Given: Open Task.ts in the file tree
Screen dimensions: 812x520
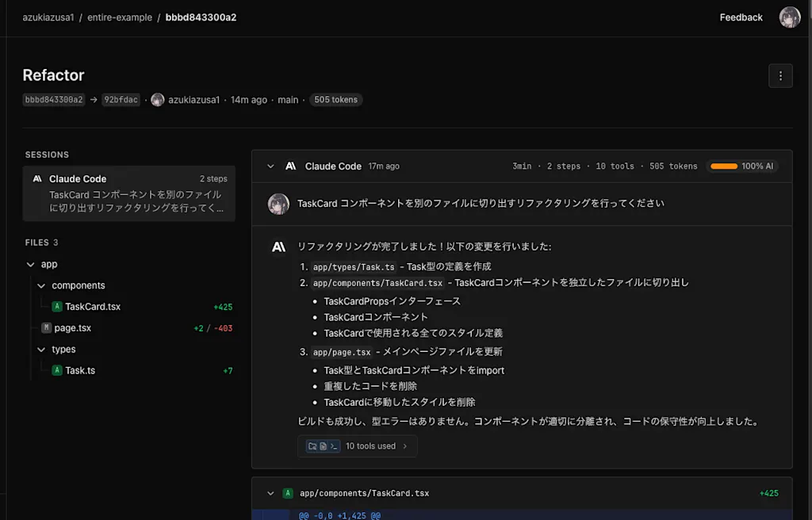Looking at the screenshot, I should (80, 370).
